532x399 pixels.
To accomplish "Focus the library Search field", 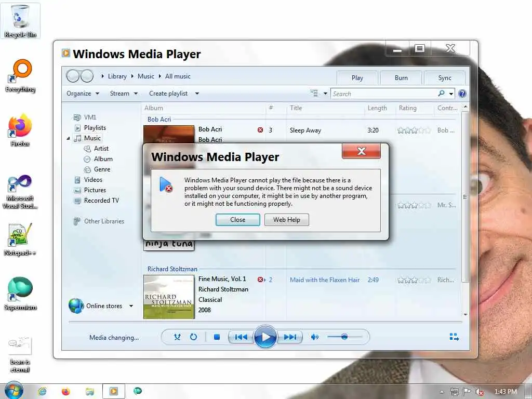I will [383, 94].
